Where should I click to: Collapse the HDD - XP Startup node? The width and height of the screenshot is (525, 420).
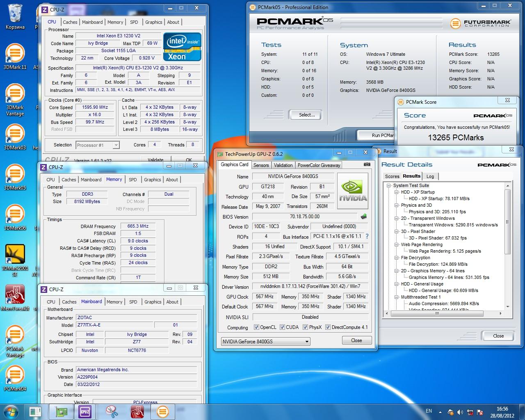[397, 192]
